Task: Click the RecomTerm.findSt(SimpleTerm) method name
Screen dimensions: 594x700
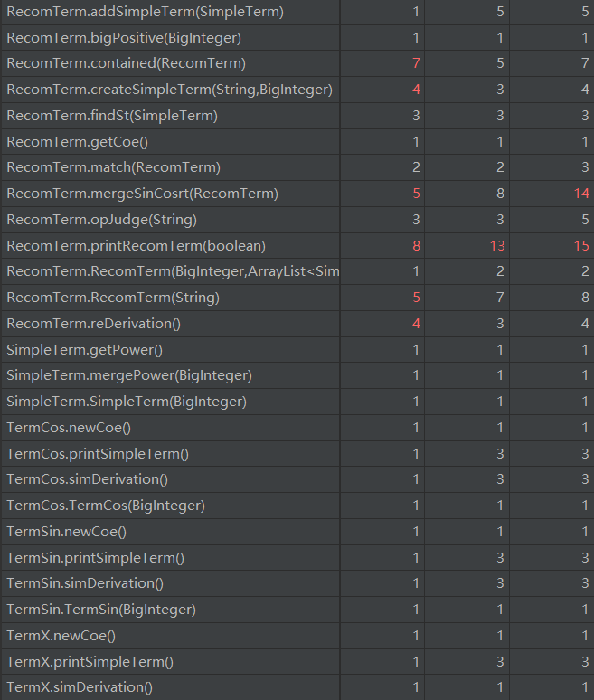Action: (112, 116)
